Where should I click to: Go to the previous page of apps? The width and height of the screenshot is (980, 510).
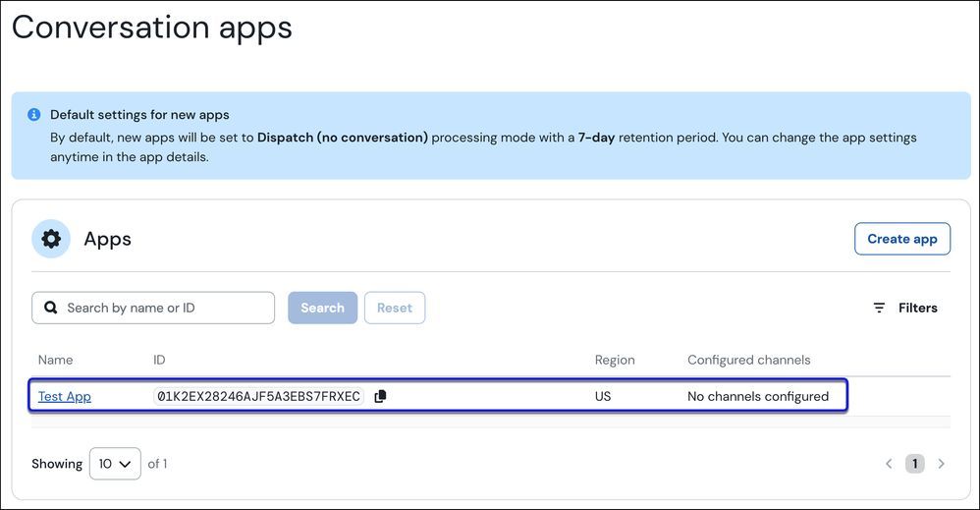[x=889, y=464]
